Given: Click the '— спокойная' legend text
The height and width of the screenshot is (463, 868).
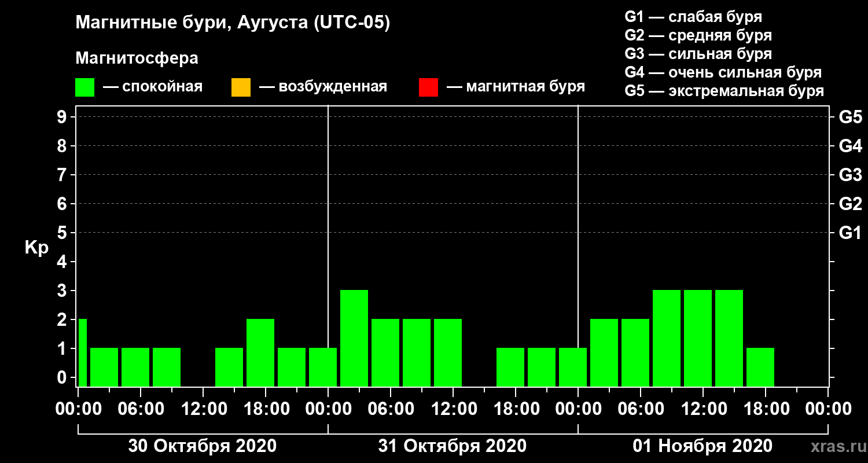Looking at the screenshot, I should (153, 87).
